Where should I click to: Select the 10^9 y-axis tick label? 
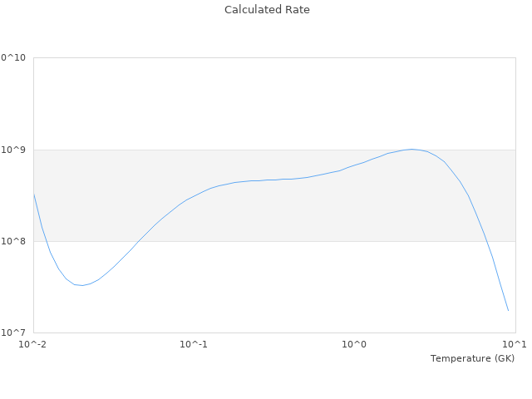(14, 150)
